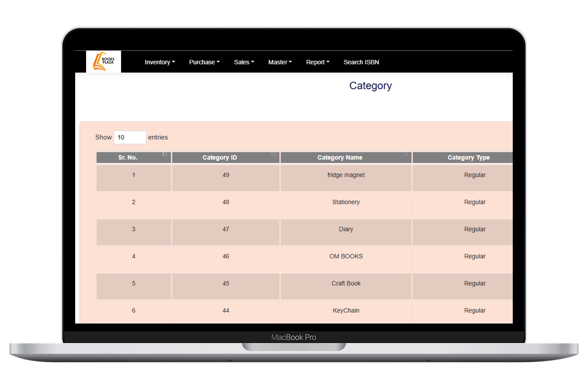
Task: Select the 'fridge magnet' category name
Action: [x=346, y=175]
